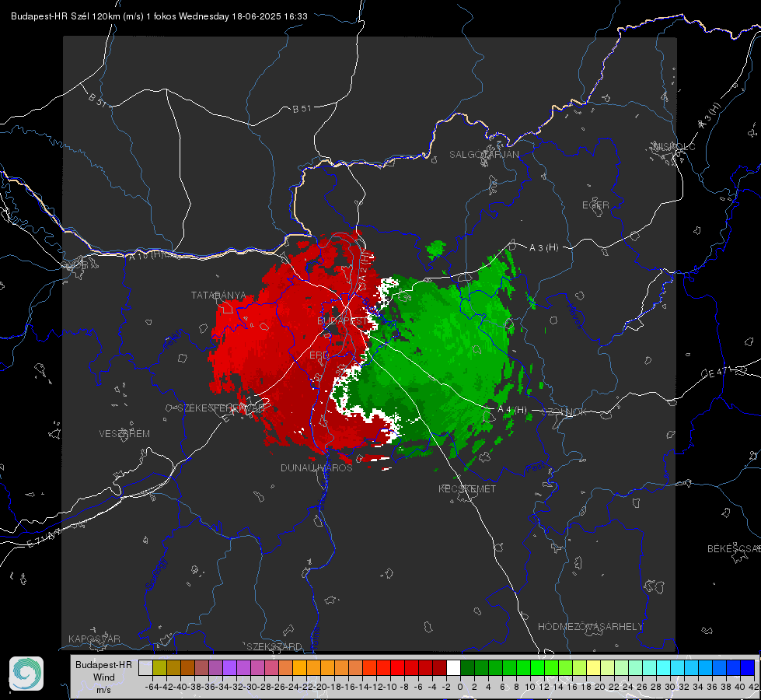Click the Heves county label
This screenshot has width=761, height=700.
click(x=574, y=317)
